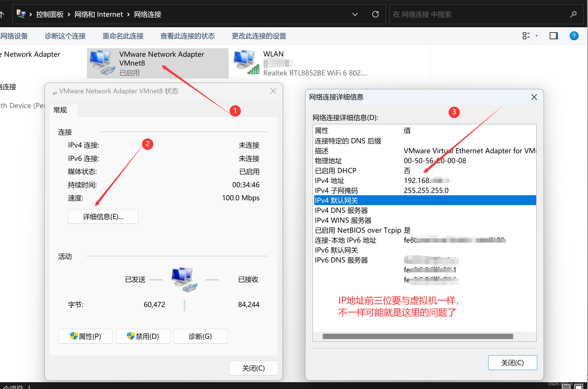The height and width of the screenshot is (389, 588).
Task: Click the Network Connections folder icon in address bar
Action: [21, 14]
